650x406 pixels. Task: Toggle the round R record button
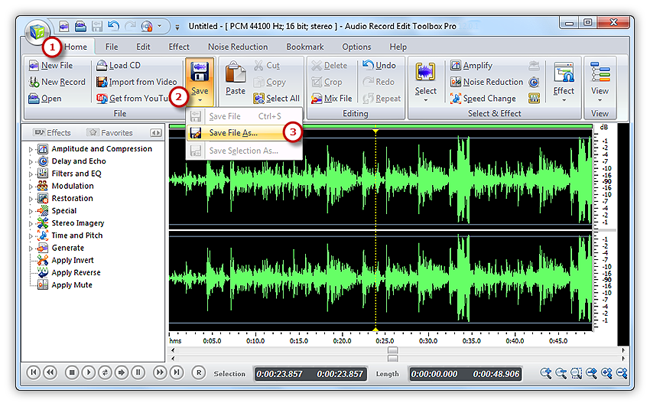click(199, 373)
